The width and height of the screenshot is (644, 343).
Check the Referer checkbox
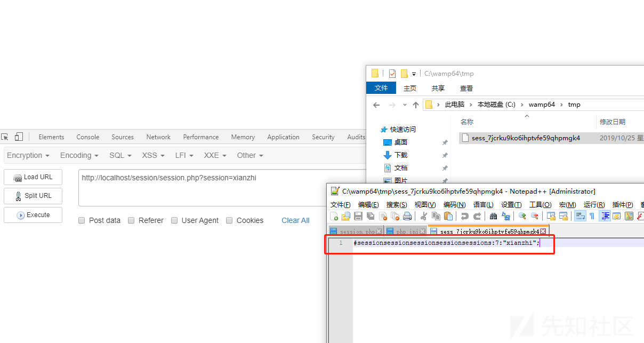tap(131, 220)
